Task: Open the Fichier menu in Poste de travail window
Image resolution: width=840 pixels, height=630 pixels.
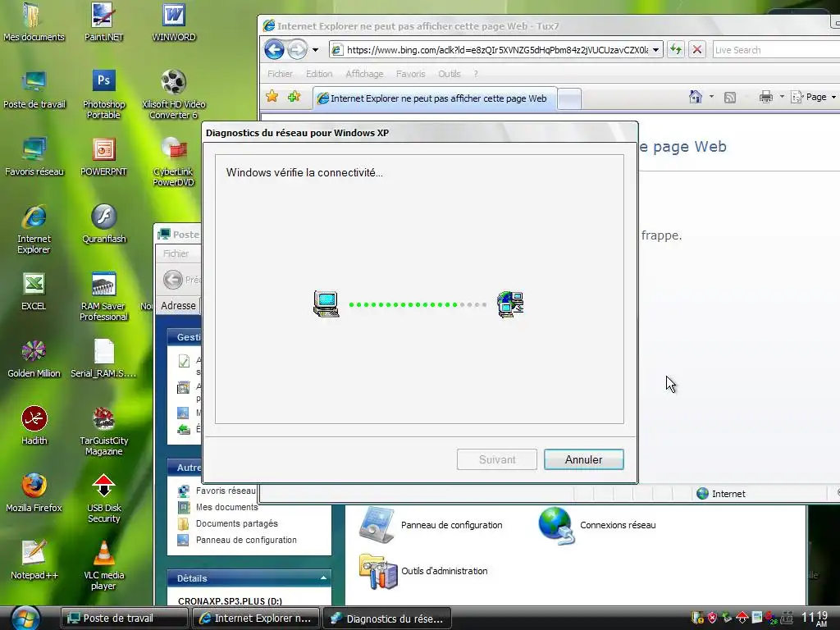Action: tap(176, 253)
